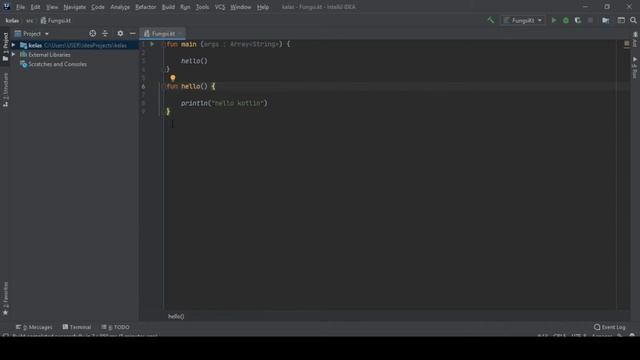Start debugging with the green bug icon
Image resolution: width=640 pixels, height=360 pixels.
pyautogui.click(x=566, y=20)
